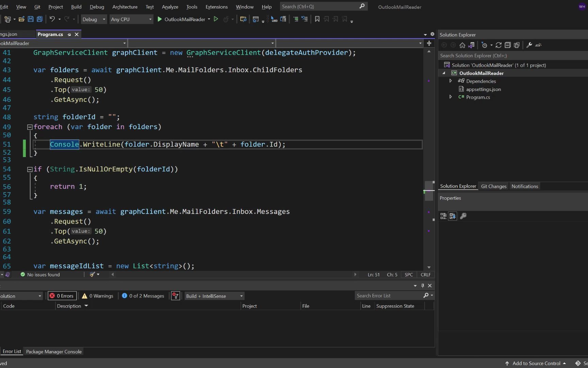Open Solution Explorer Home view
This screenshot has width=588, height=368.
(x=462, y=45)
